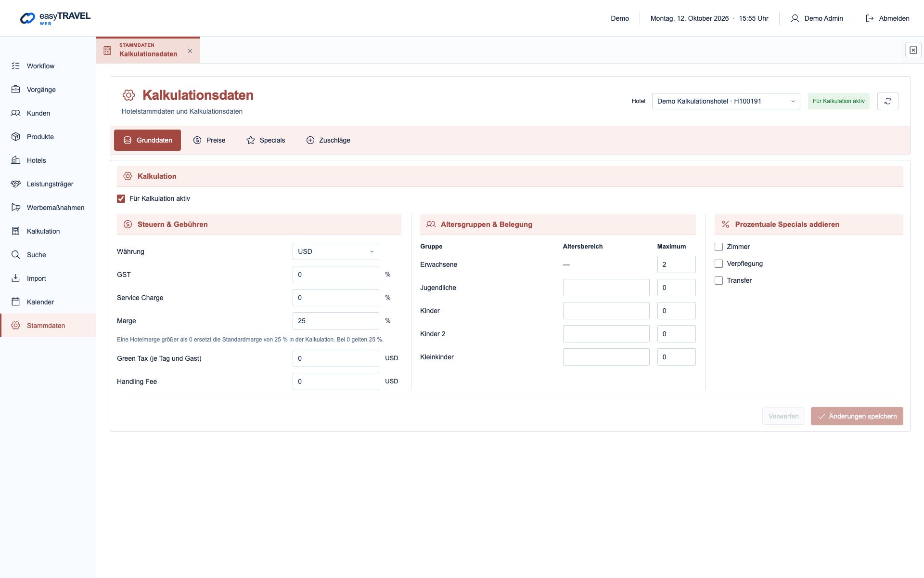Image resolution: width=924 pixels, height=578 pixels.
Task: Focus the Handling Fee input field
Action: [x=335, y=381]
